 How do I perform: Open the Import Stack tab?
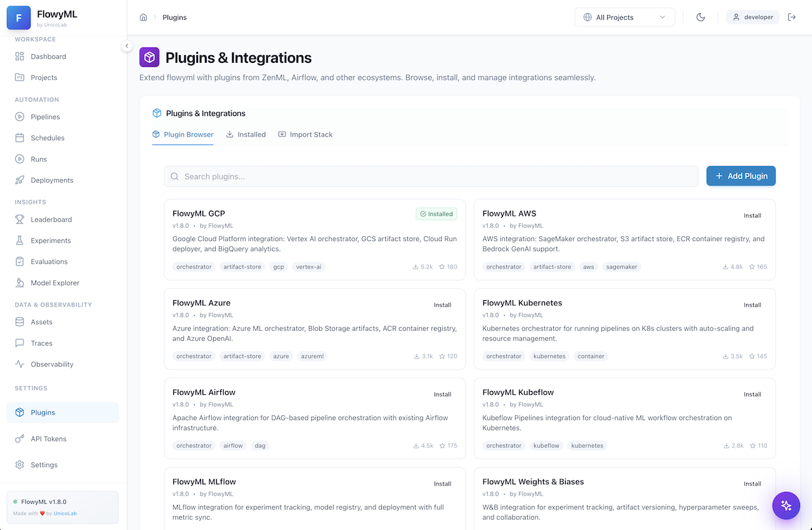click(x=305, y=134)
